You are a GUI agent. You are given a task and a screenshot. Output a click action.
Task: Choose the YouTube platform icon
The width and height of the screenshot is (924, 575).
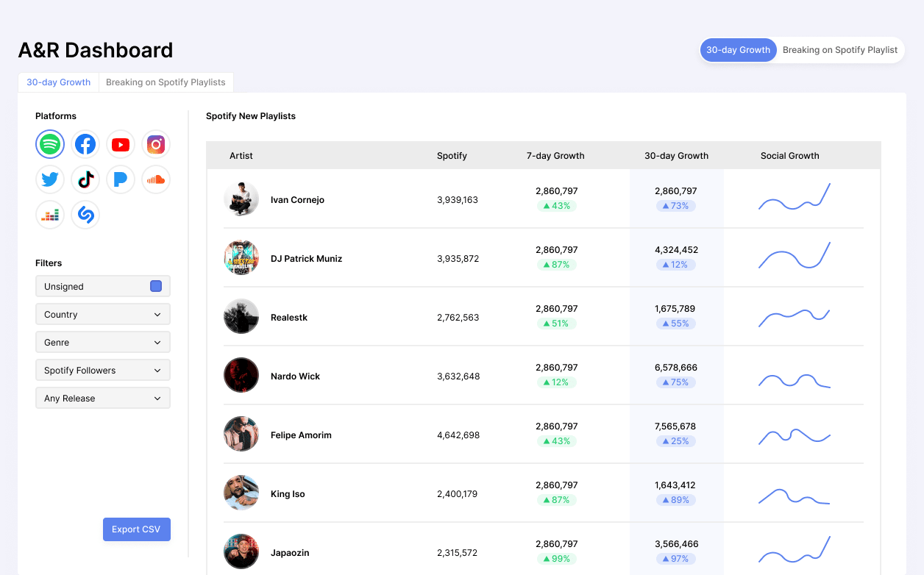point(121,144)
